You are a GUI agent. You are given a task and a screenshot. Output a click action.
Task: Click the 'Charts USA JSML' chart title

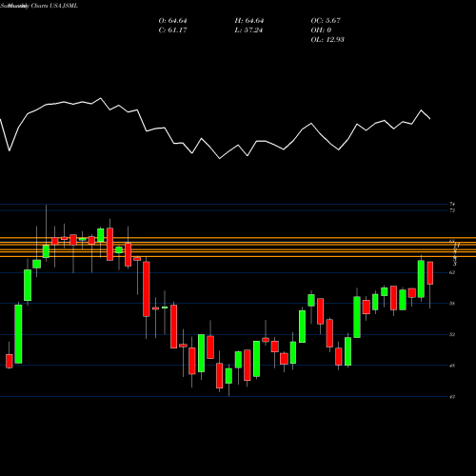54,6
